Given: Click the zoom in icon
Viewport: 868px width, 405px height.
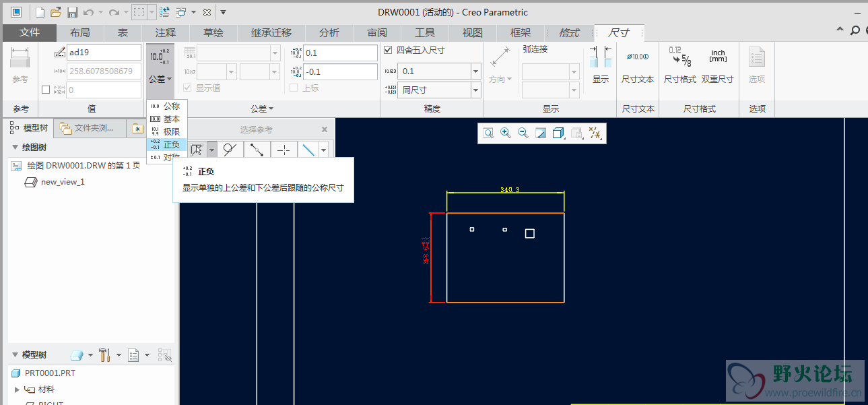Looking at the screenshot, I should point(505,133).
